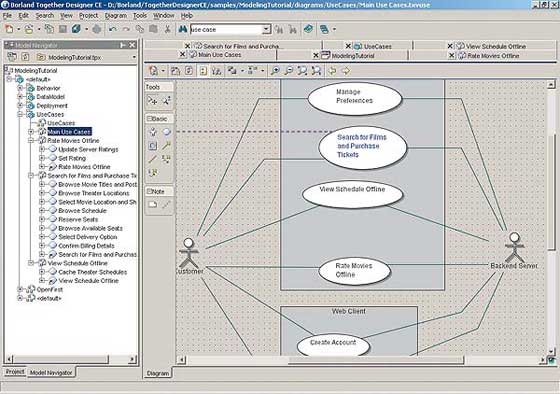This screenshot has width=560, height=394.
Task: Select the Manage Preferences use case oval
Action: point(355,98)
